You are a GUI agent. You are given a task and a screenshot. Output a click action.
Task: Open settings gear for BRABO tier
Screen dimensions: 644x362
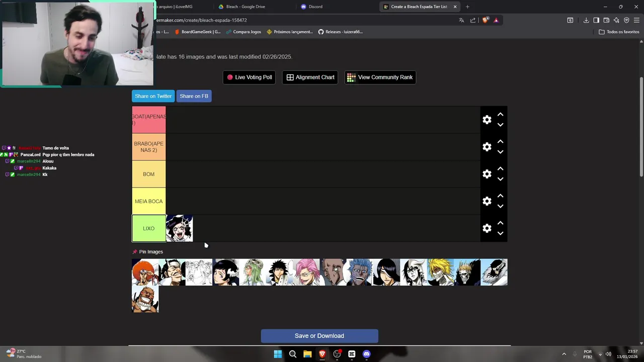[487, 147]
